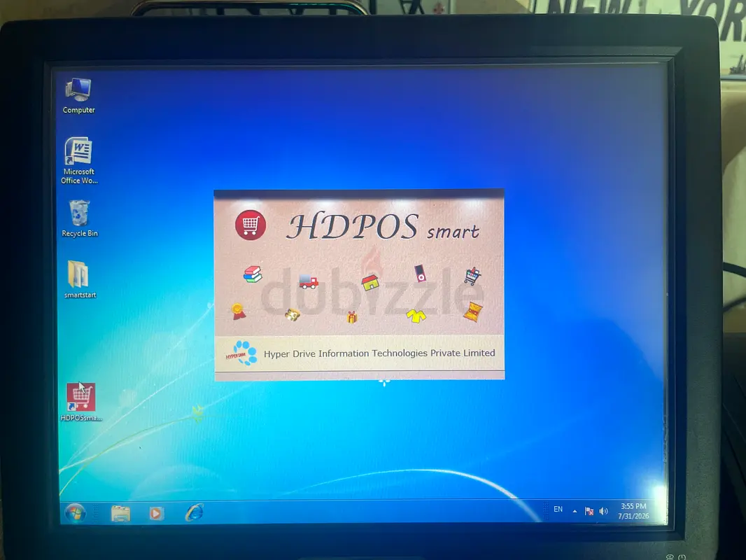Viewport: 746px width, 560px height.
Task: Click the stacked books splash icon
Action: [x=253, y=274]
